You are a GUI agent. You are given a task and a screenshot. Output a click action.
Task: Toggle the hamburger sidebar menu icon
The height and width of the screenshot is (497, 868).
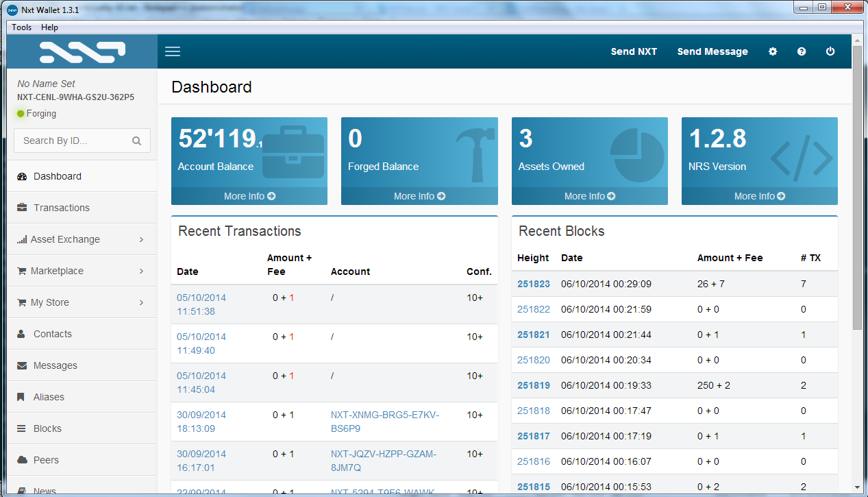tap(173, 51)
